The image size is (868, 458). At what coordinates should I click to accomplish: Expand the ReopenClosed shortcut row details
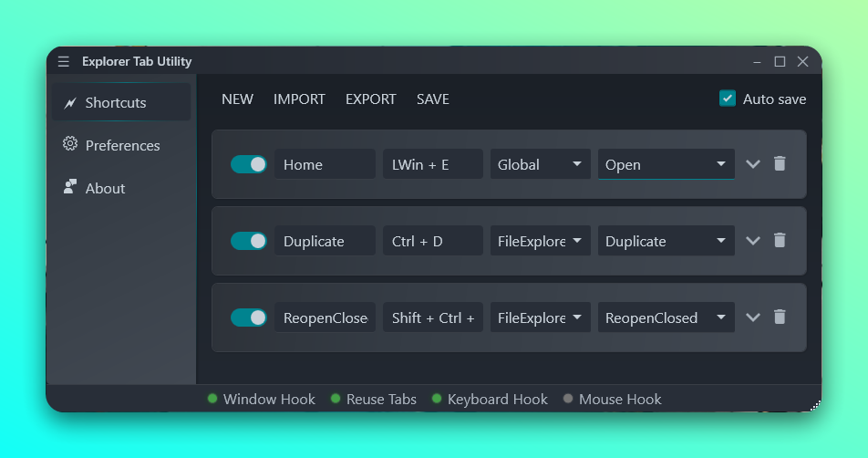click(752, 317)
